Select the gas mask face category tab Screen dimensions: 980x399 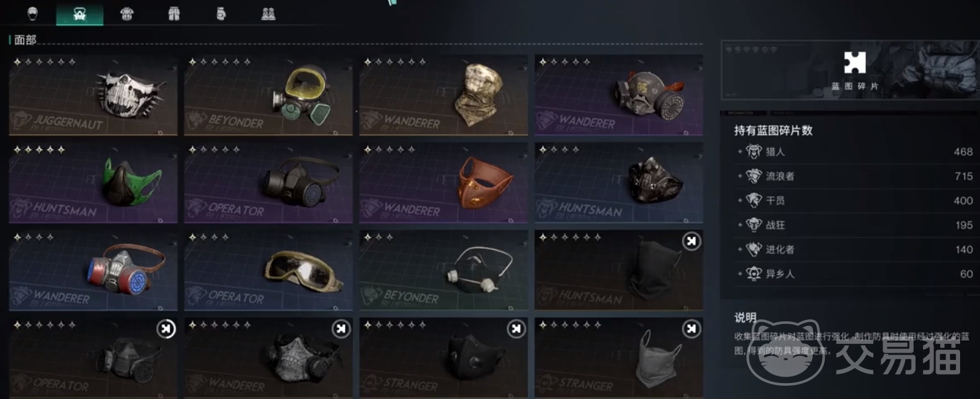80,13
